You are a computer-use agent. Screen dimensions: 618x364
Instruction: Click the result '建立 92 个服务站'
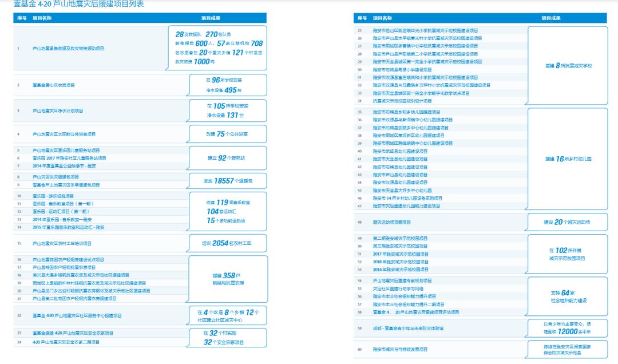tap(226, 158)
